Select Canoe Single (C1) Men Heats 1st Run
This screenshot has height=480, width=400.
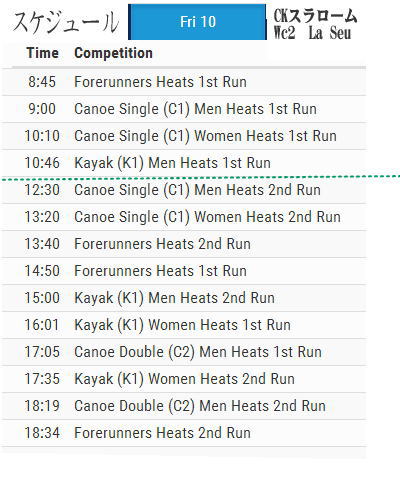tap(184, 109)
